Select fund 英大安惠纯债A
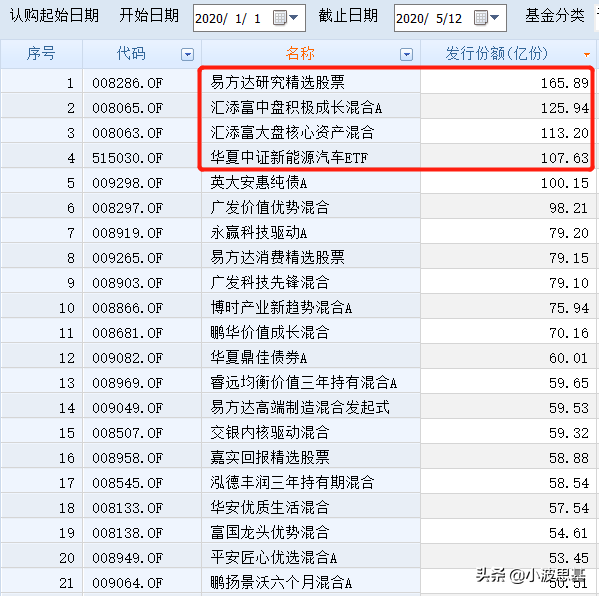The image size is (599, 596). click(x=259, y=183)
